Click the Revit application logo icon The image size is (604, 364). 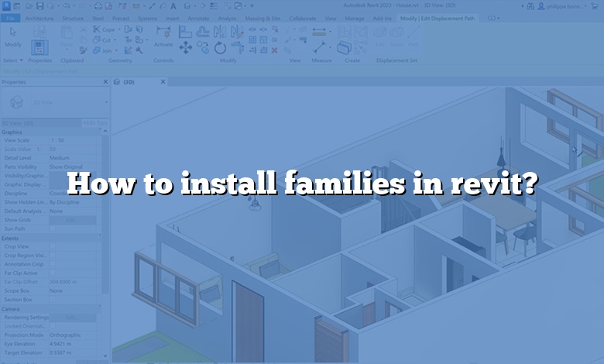(x=6, y=5)
